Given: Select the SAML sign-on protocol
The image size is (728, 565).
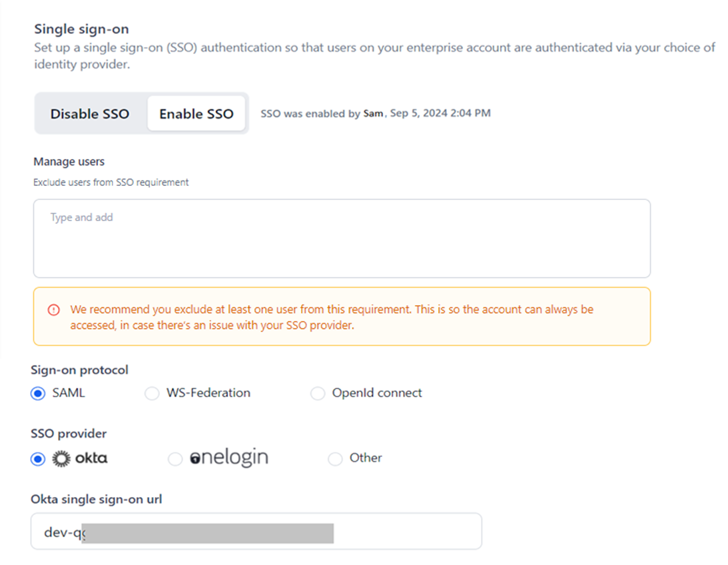Looking at the screenshot, I should (x=38, y=393).
